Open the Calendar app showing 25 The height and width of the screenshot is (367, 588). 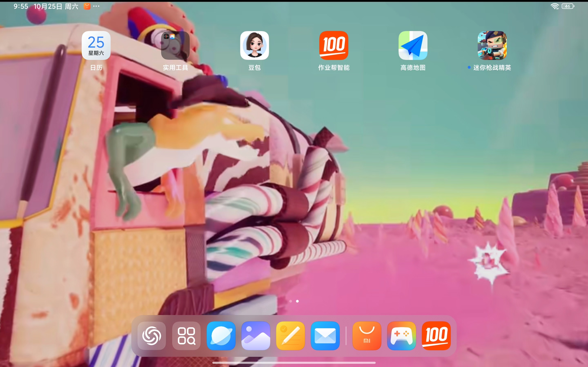coord(96,45)
